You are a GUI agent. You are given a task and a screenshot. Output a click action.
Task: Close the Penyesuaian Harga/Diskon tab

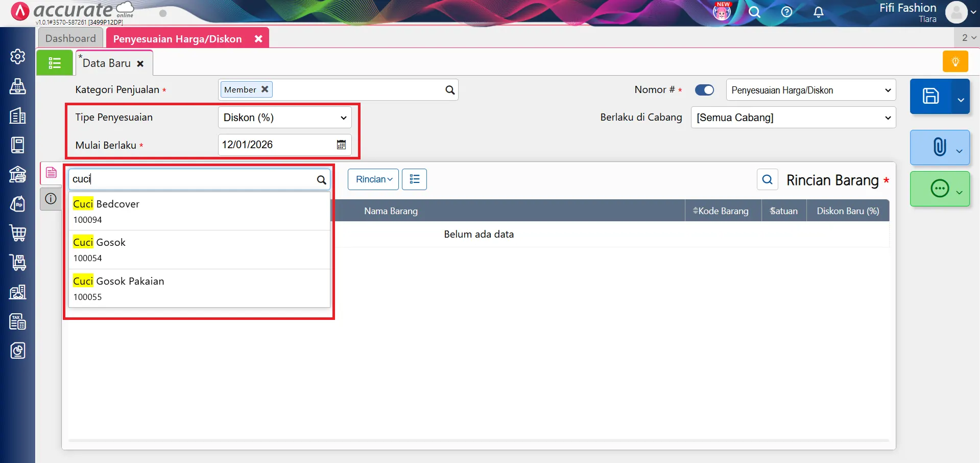(x=258, y=39)
